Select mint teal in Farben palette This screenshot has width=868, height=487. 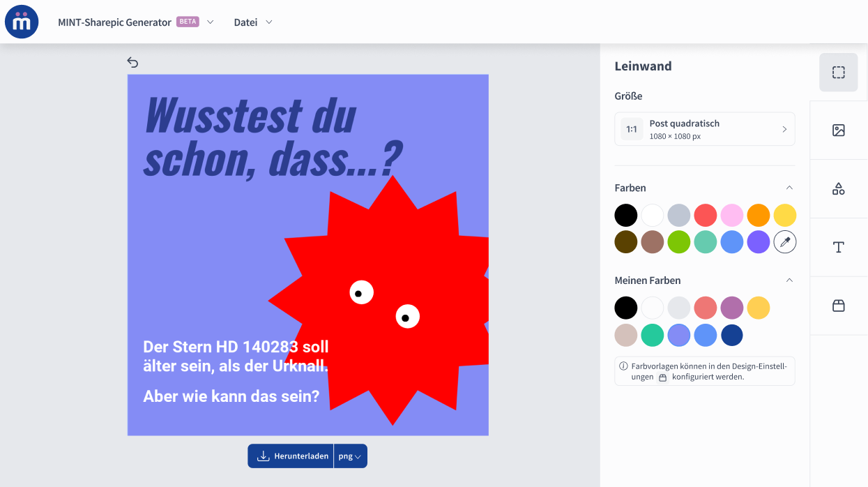(706, 242)
